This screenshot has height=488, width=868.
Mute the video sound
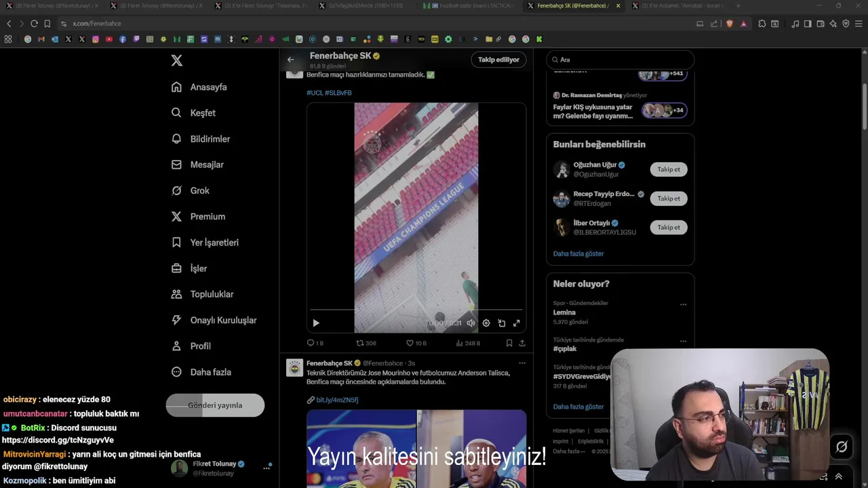click(x=471, y=323)
